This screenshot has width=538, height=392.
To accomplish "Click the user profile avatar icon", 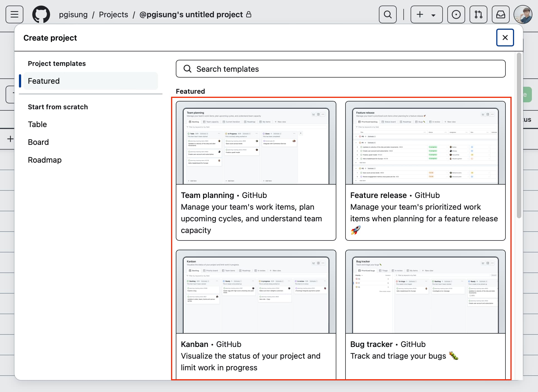I will 522,15.
